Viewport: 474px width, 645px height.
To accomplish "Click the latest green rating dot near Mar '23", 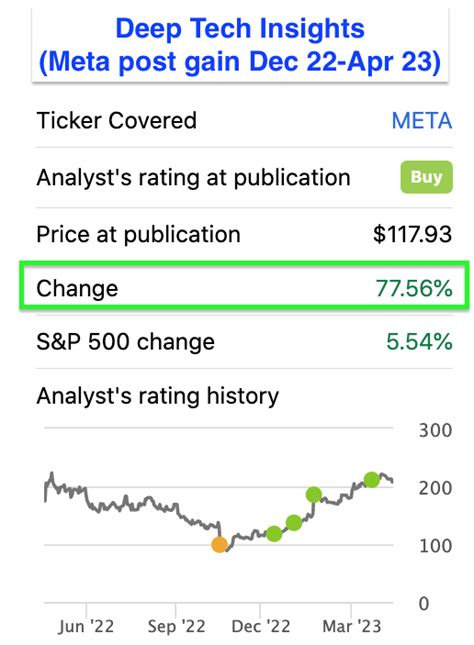I will [372, 480].
